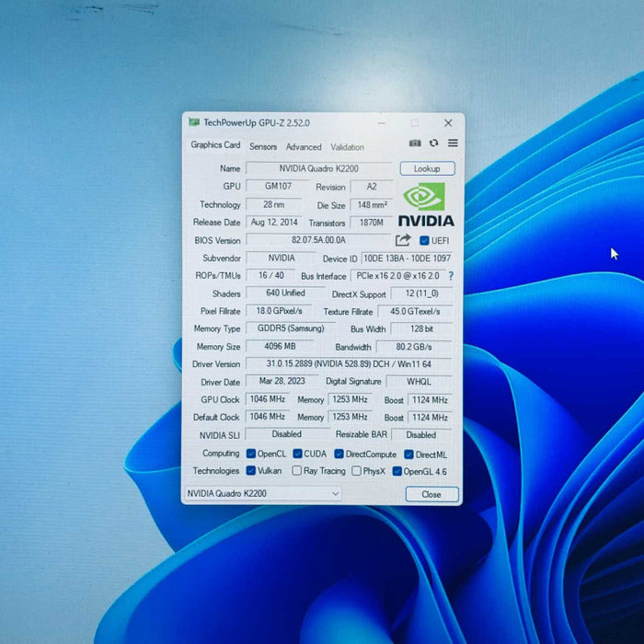644x644 pixels.
Task: Click the Name field NVIDIA Quadro K2200
Action: coord(318,168)
